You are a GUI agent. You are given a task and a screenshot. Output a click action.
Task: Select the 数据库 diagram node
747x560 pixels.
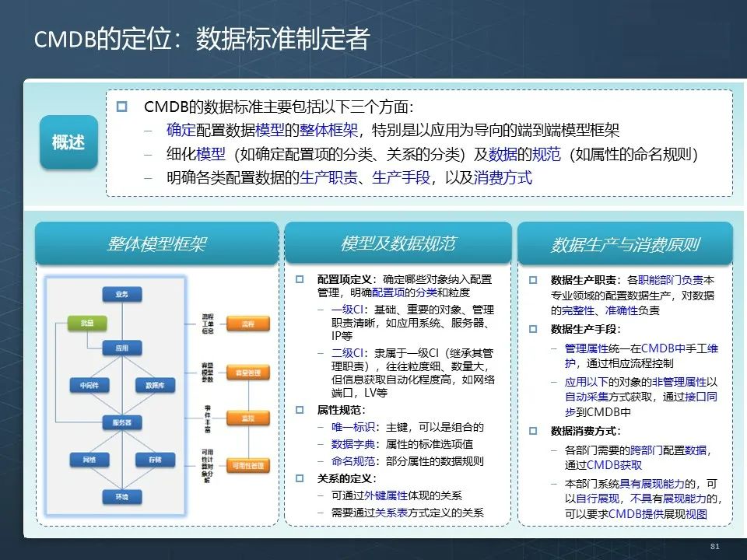point(156,385)
